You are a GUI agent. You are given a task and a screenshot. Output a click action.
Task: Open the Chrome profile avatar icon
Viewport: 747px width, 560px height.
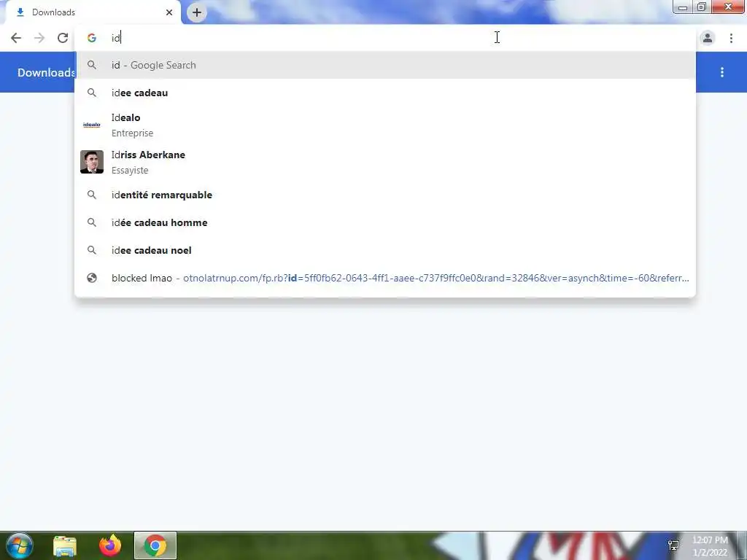click(x=708, y=38)
